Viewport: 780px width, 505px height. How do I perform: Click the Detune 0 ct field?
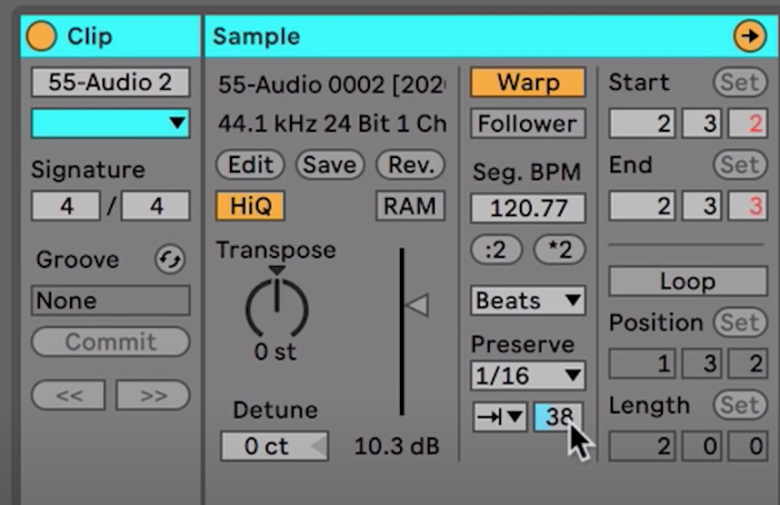click(x=275, y=446)
